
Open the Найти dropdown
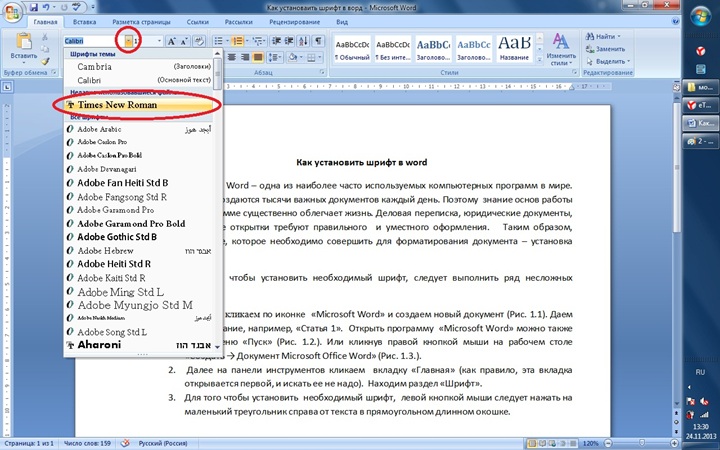click(619, 36)
